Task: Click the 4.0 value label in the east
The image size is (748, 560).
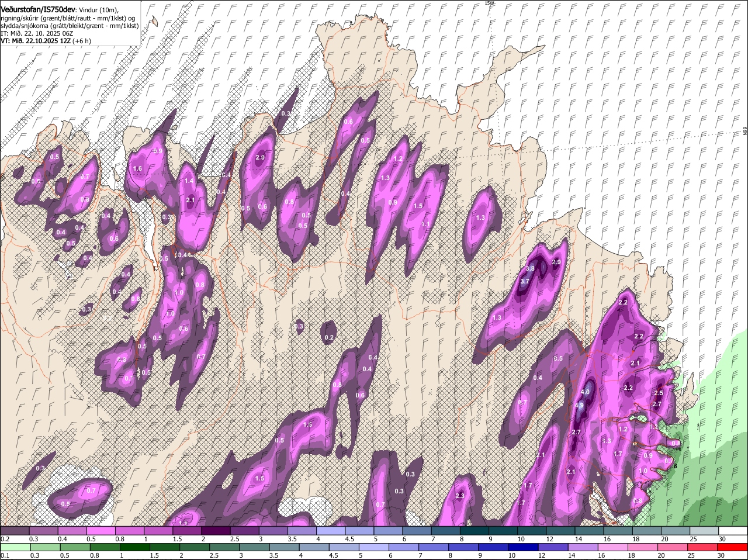Action: coord(586,392)
